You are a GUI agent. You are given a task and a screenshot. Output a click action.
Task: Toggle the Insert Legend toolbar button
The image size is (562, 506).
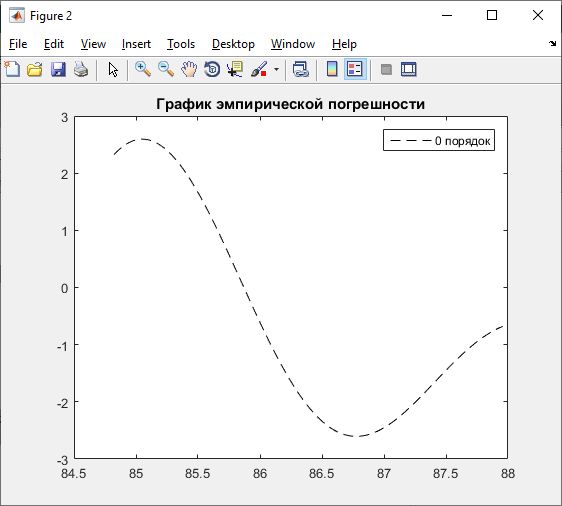(x=355, y=69)
